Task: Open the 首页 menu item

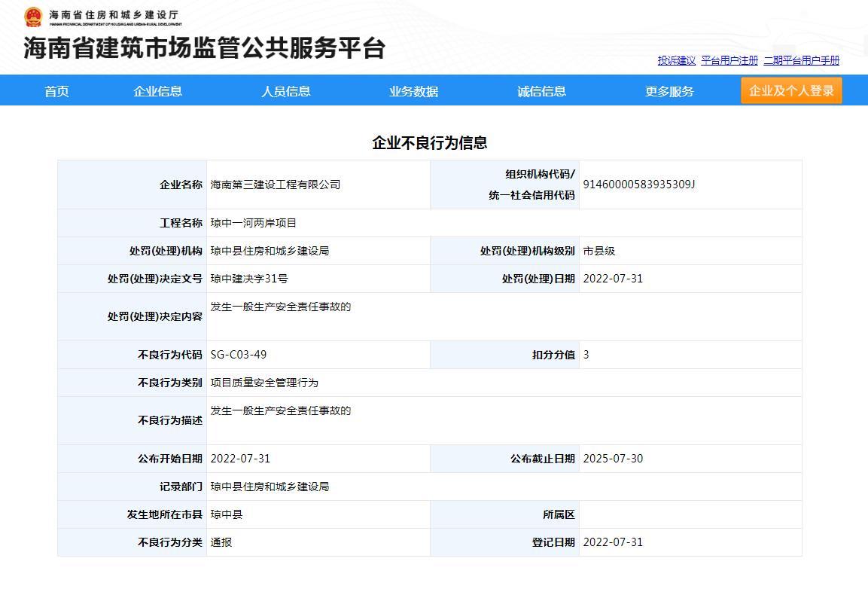Action: tap(56, 91)
